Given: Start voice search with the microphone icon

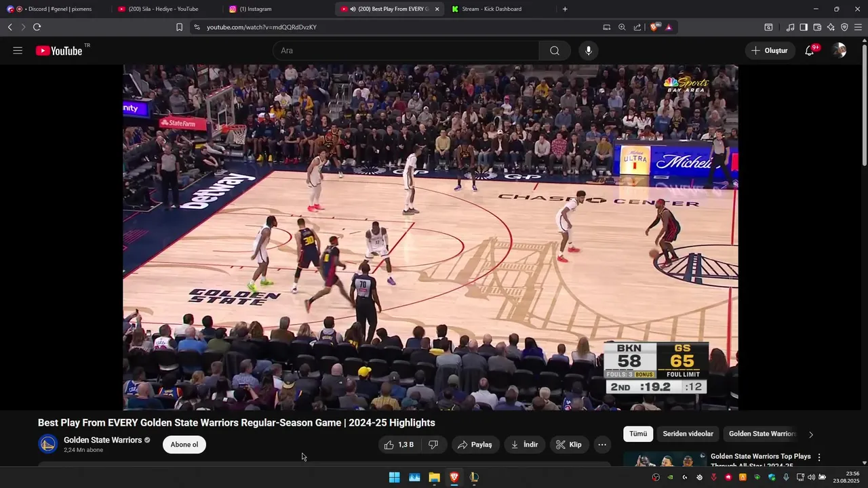Looking at the screenshot, I should point(589,51).
